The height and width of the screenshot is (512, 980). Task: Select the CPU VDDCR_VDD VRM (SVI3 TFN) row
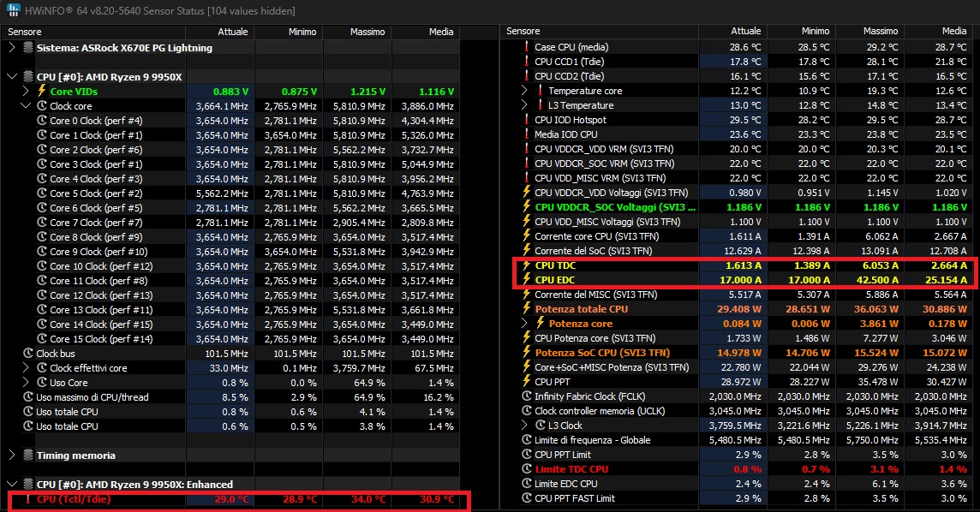pyautogui.click(x=737, y=149)
